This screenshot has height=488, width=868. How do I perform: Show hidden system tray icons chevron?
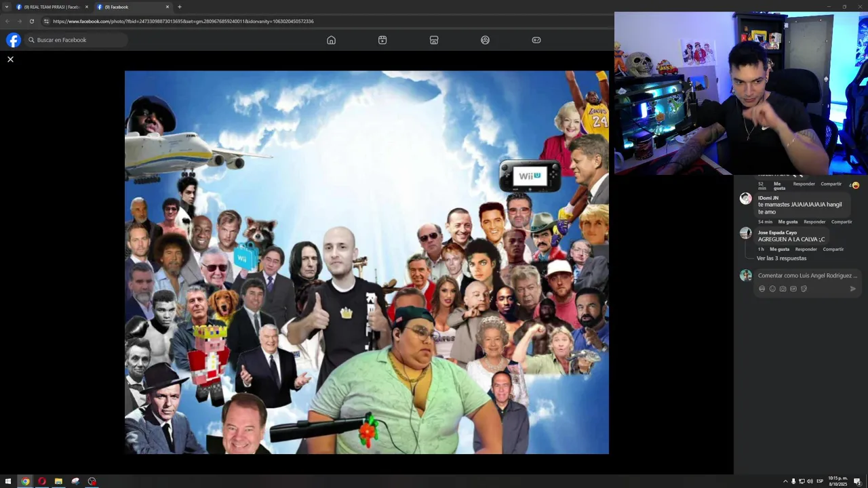tap(785, 481)
